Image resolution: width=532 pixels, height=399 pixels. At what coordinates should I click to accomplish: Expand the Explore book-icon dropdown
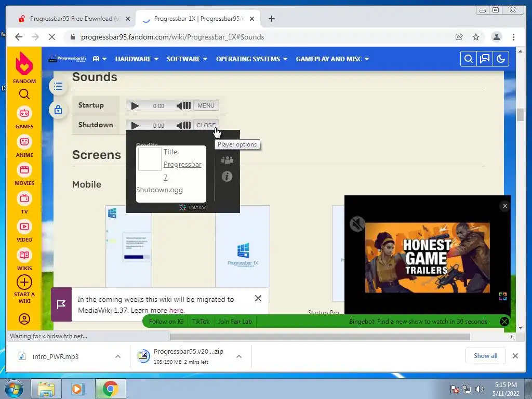[x=99, y=59]
